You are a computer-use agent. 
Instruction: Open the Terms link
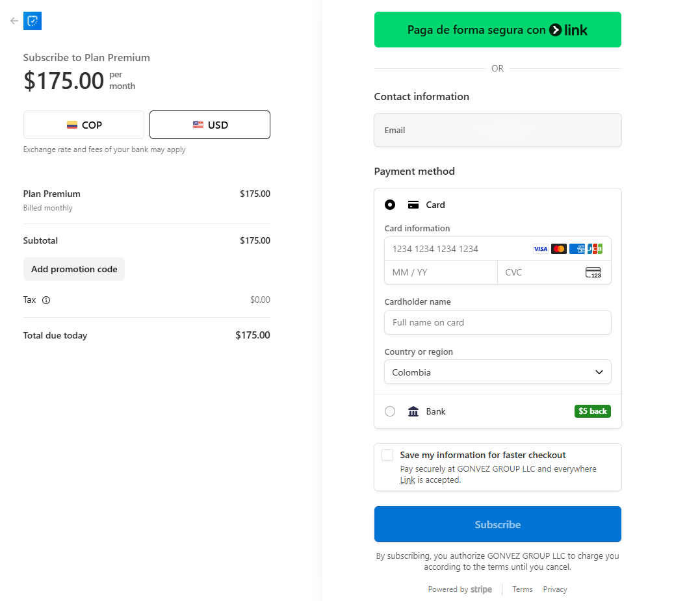pos(523,589)
